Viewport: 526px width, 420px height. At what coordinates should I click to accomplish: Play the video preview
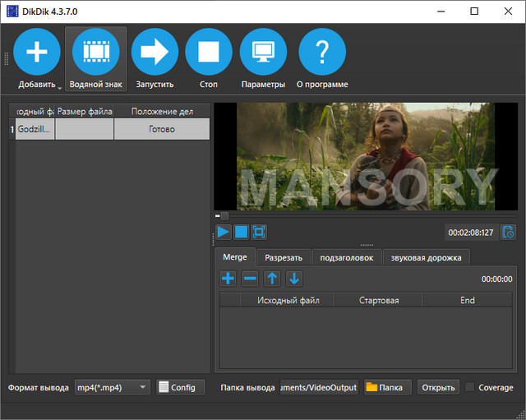coord(223,232)
